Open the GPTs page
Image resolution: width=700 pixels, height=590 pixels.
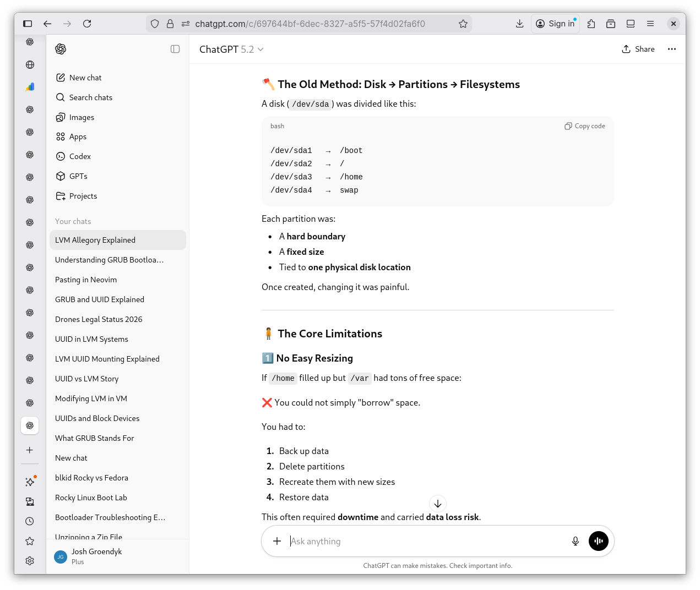(x=78, y=176)
